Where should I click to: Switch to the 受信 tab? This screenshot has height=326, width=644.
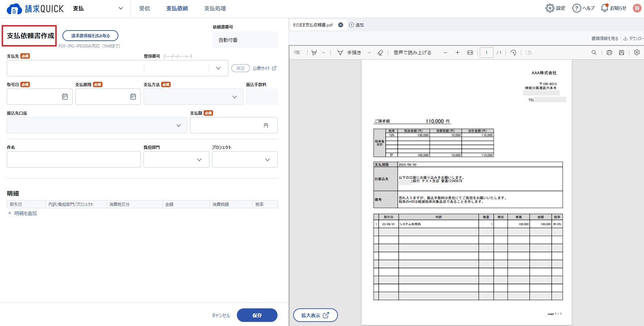(145, 8)
